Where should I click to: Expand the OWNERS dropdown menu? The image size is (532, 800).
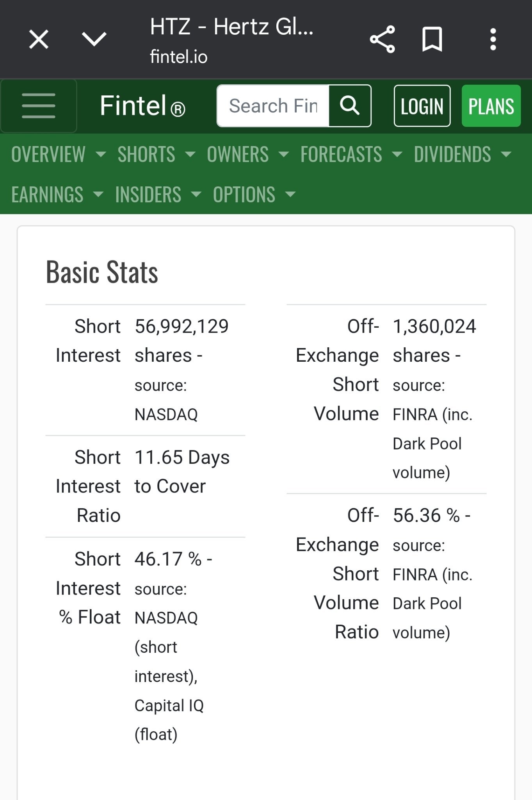click(248, 154)
